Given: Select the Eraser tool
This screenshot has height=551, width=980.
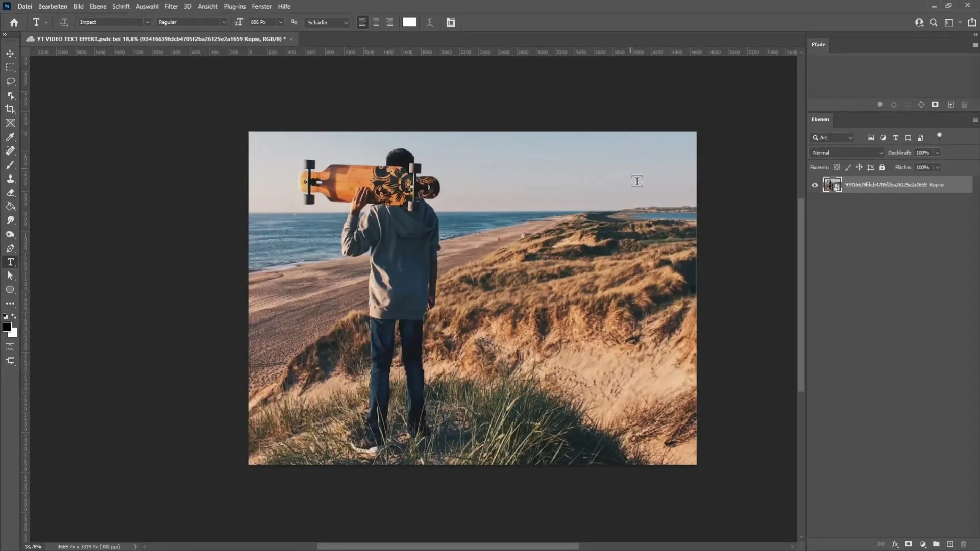Looking at the screenshot, I should click(10, 192).
